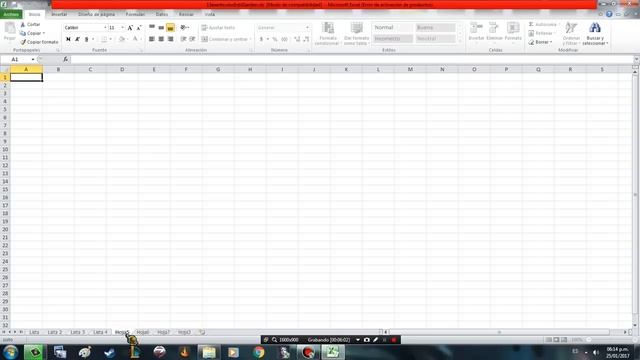Click the Formato cells button

(x=513, y=32)
